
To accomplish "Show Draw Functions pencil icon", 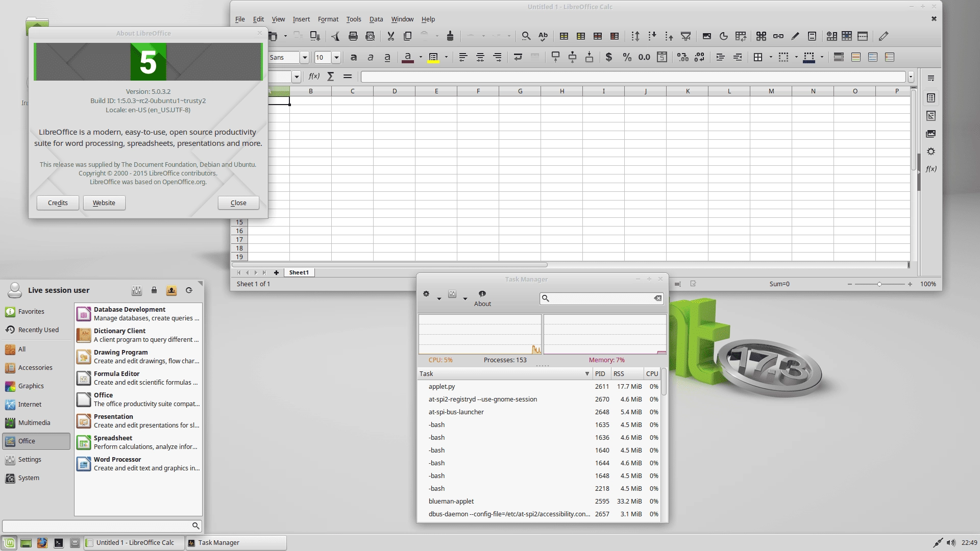I will coord(884,36).
